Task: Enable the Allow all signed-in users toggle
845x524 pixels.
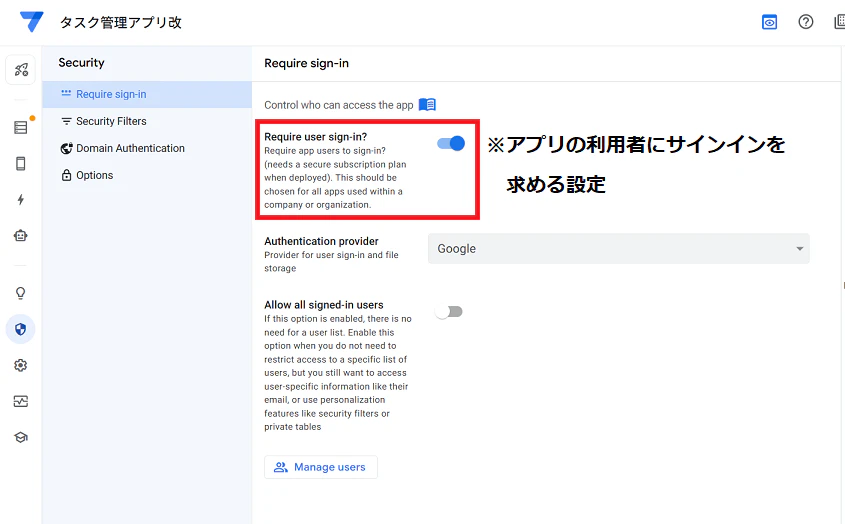Action: (449, 312)
